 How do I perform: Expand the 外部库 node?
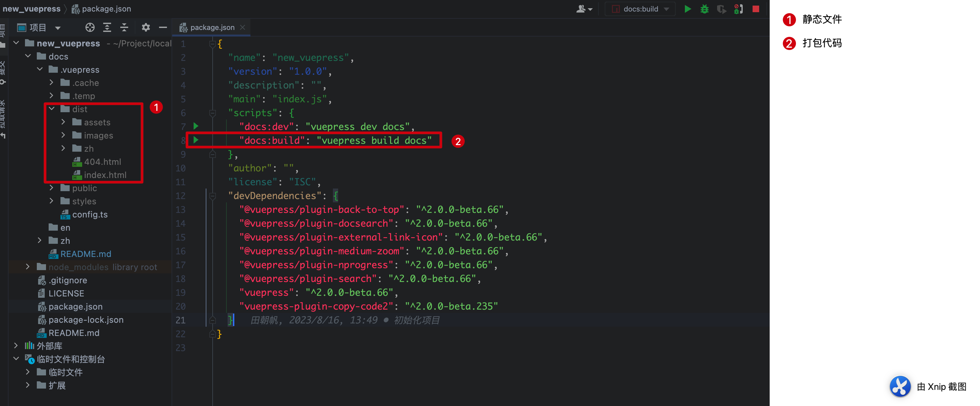coord(16,346)
